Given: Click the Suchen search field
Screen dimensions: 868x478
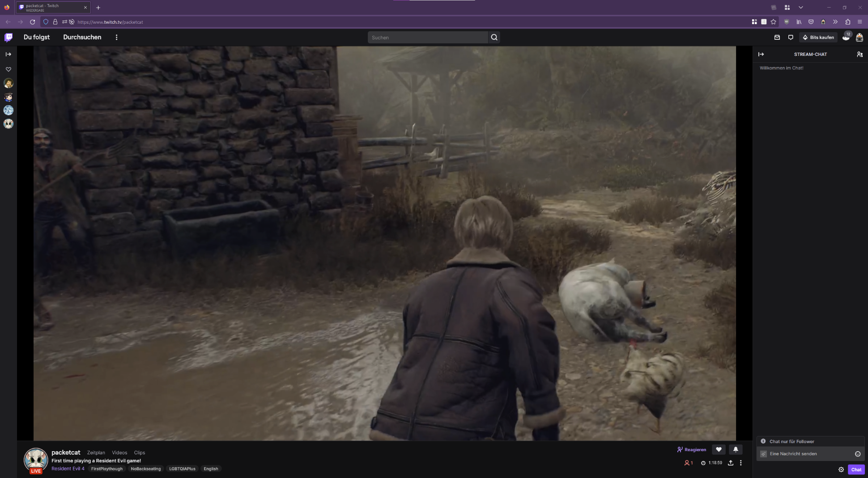Looking at the screenshot, I should tap(427, 38).
